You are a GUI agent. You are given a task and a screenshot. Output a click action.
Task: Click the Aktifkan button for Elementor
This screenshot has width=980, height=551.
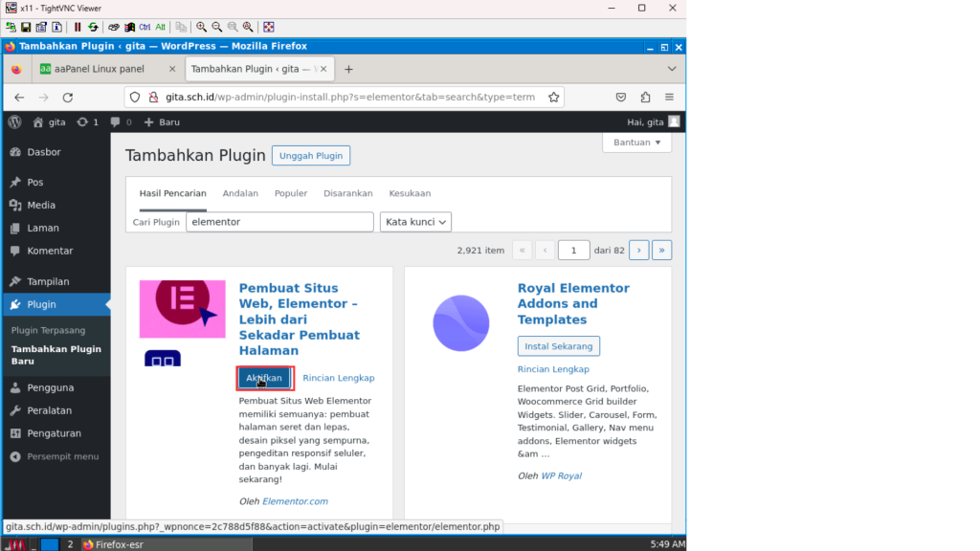coord(264,378)
